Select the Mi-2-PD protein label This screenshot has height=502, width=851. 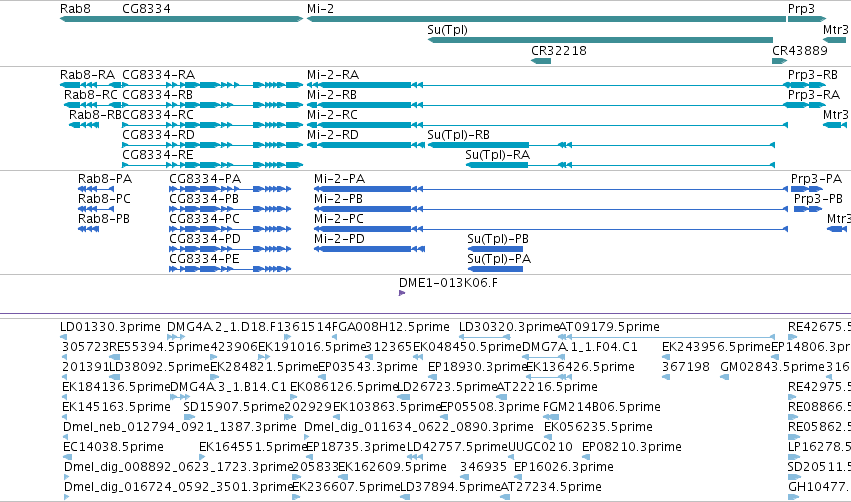(x=339, y=239)
